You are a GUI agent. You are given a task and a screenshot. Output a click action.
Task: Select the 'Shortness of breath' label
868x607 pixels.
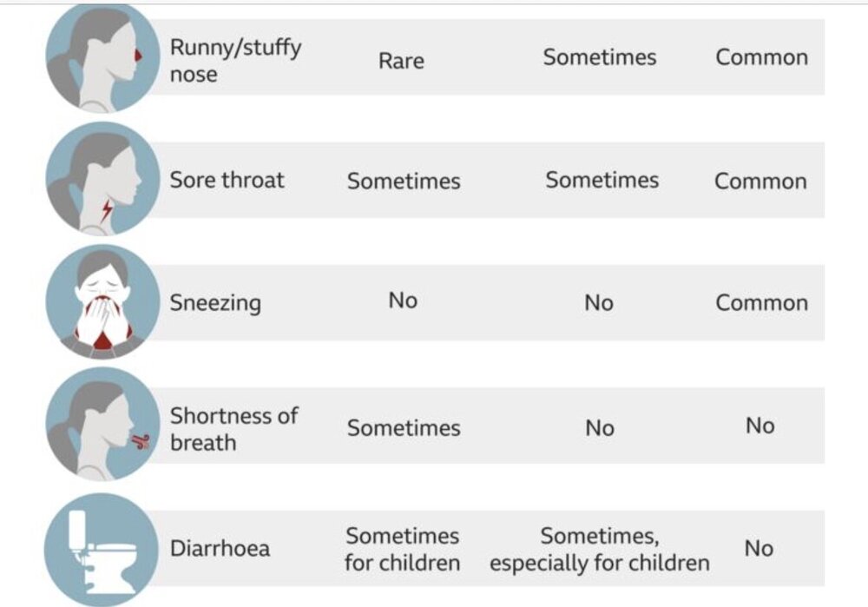click(233, 429)
